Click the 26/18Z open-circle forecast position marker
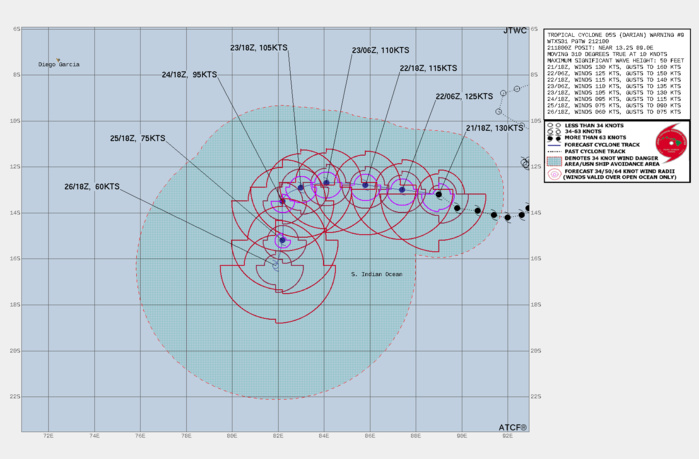This screenshot has height=459, width=699. point(277,265)
